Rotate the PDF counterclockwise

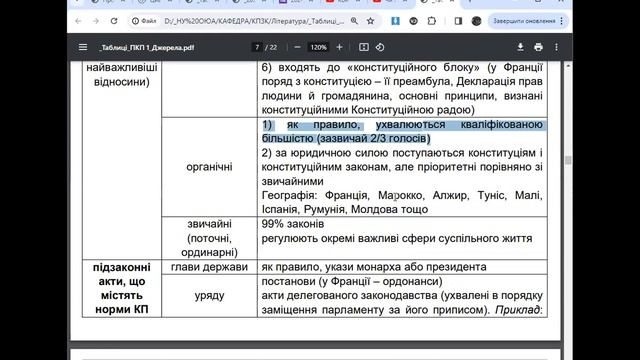pos(380,47)
